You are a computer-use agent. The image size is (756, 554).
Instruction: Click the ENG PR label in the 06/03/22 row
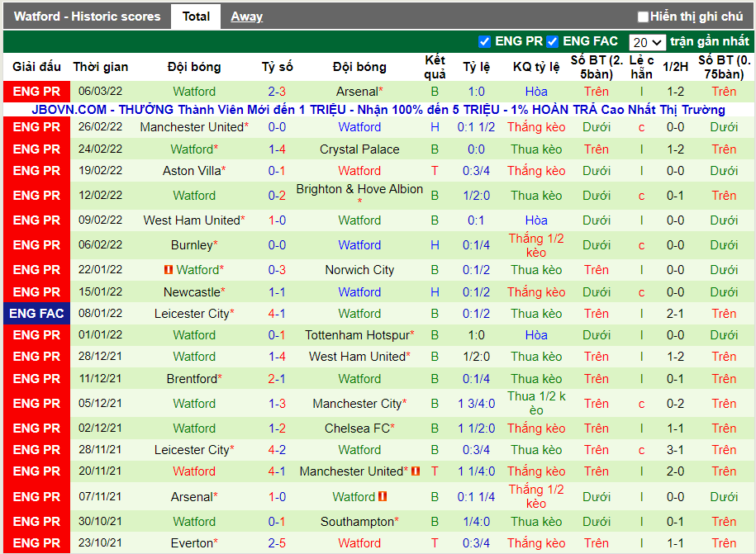36,92
